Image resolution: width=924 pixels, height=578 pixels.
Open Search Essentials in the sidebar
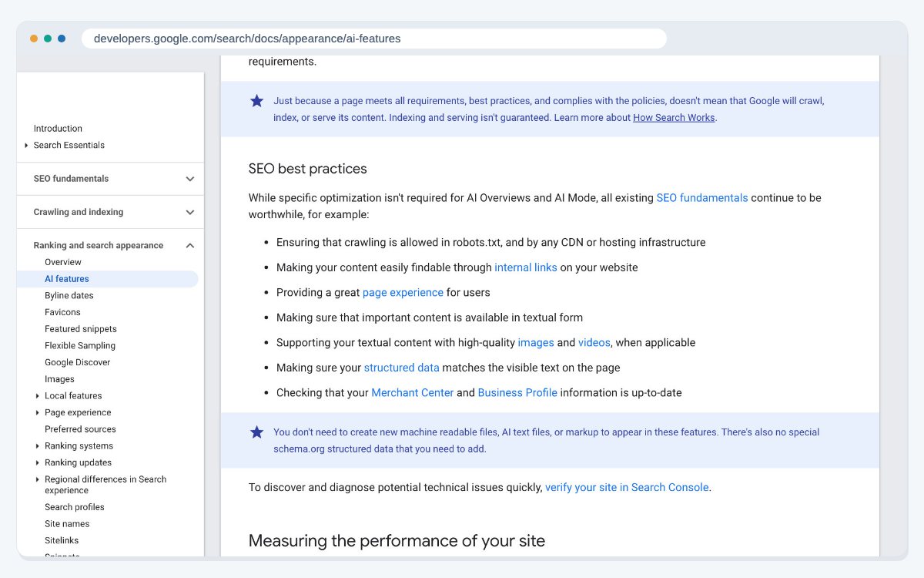[69, 145]
